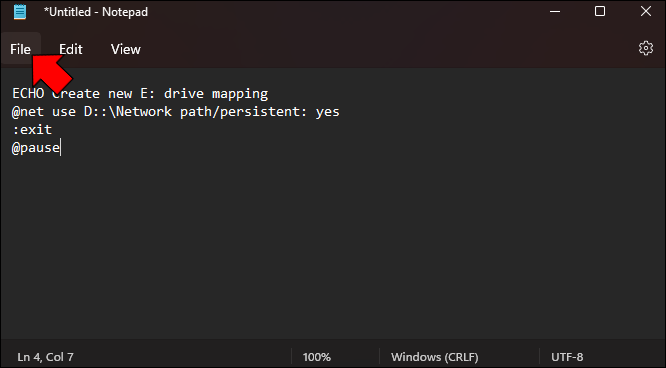Open the Edit menu

pyautogui.click(x=71, y=49)
